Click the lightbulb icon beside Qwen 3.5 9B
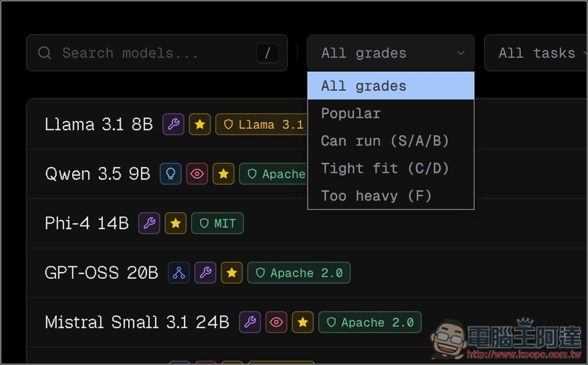 (171, 174)
